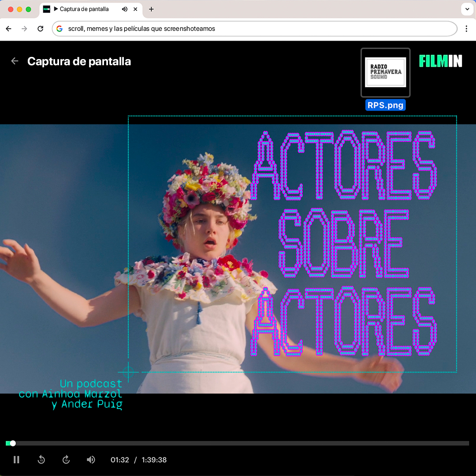This screenshot has width=476, height=476.
Task: Mute the player volume
Action: [x=91, y=460]
